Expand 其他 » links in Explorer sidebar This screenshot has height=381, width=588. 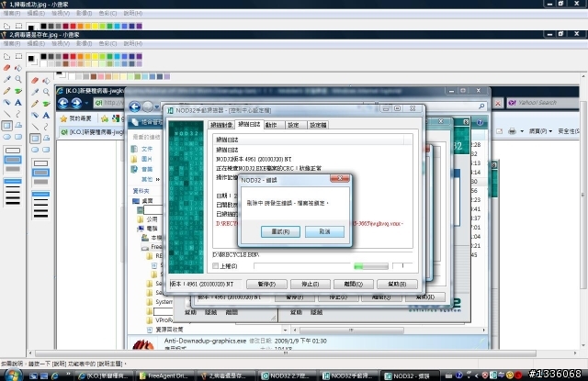[151, 179]
